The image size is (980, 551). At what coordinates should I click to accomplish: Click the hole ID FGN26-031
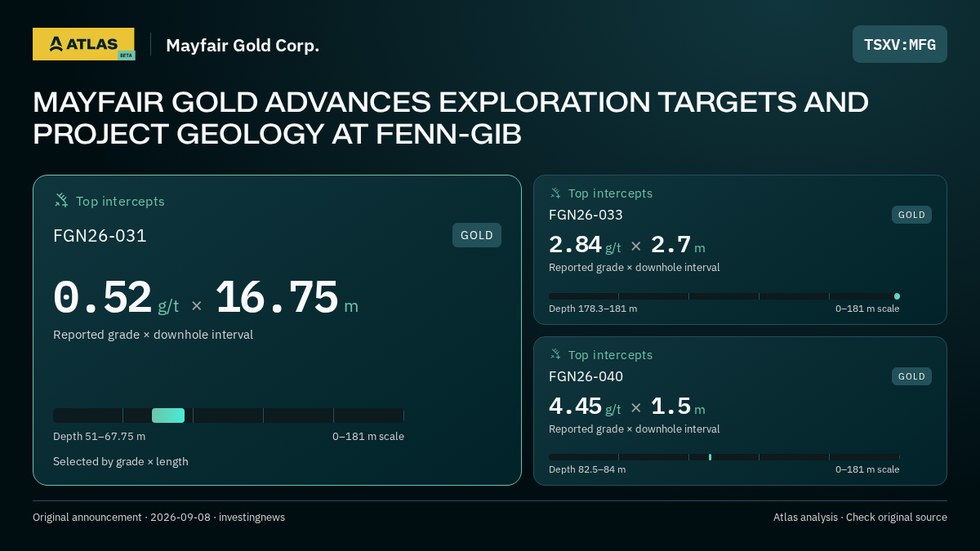[100, 236]
